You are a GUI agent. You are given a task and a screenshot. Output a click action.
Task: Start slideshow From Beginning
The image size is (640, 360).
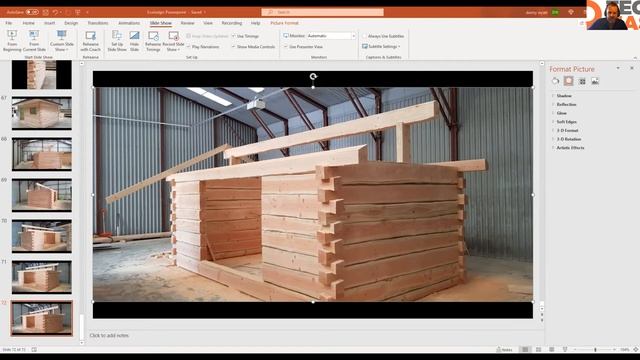(x=12, y=41)
